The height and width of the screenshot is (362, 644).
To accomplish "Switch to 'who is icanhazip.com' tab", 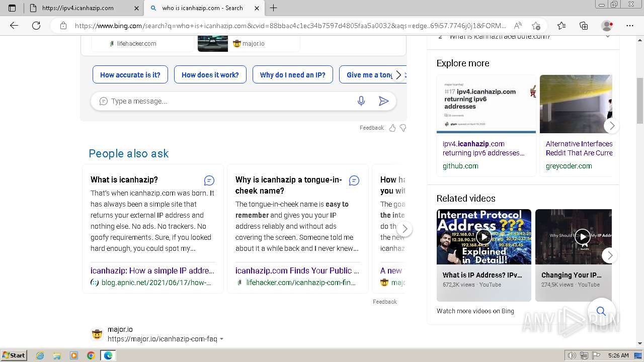I will tap(203, 8).
